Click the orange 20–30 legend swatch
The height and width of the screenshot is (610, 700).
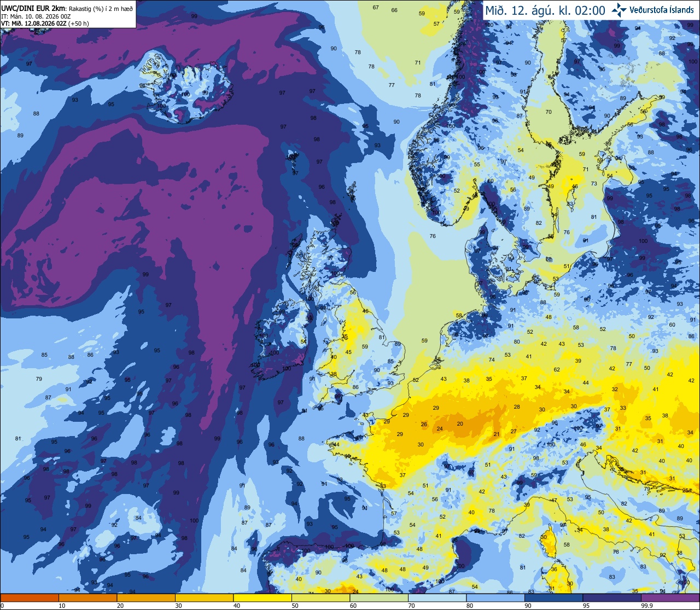(x=146, y=598)
